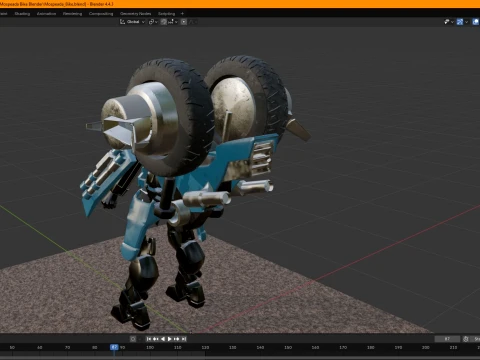Open the proportional editing falloff dropdown
The height and width of the screenshot is (360, 480).
click(x=193, y=22)
